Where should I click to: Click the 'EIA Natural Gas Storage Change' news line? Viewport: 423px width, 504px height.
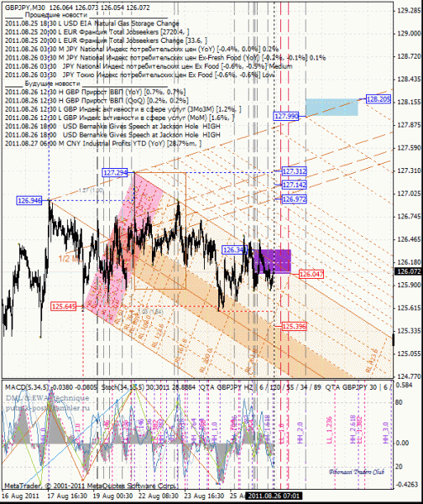(x=91, y=24)
